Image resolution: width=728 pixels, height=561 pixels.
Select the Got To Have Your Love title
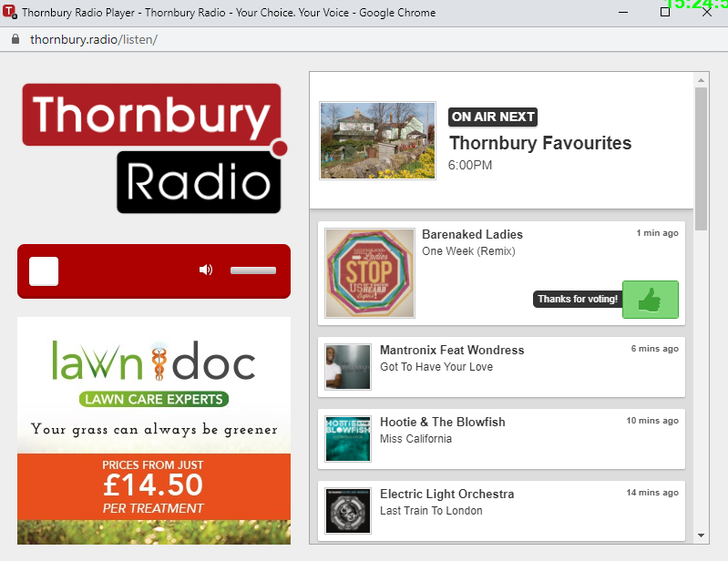click(x=436, y=367)
